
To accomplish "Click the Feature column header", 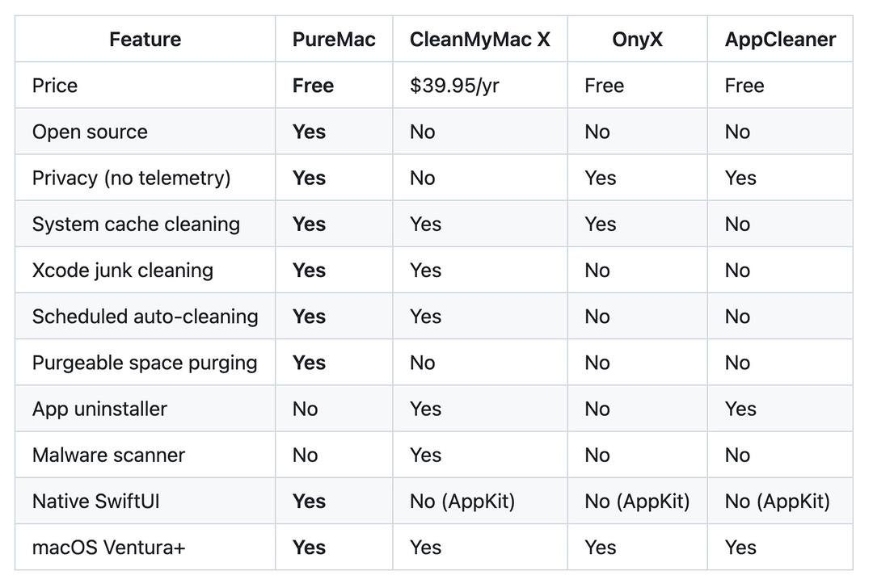I will click(x=145, y=40).
